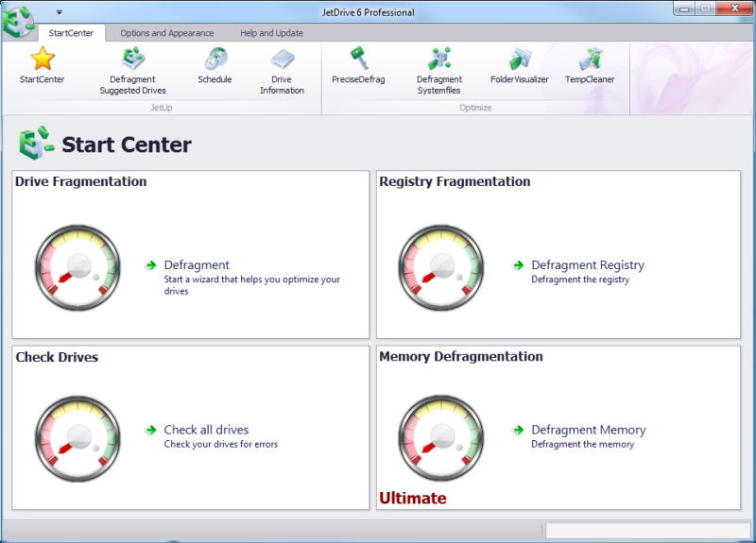Maximize the JetDrive window
Viewport: 756px width, 543px height.
click(x=705, y=8)
